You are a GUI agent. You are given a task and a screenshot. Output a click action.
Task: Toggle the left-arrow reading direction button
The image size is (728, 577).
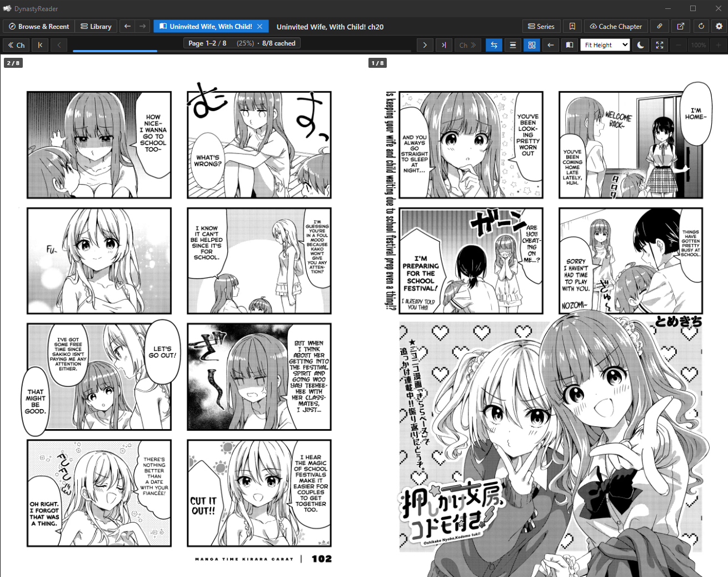pyautogui.click(x=551, y=45)
